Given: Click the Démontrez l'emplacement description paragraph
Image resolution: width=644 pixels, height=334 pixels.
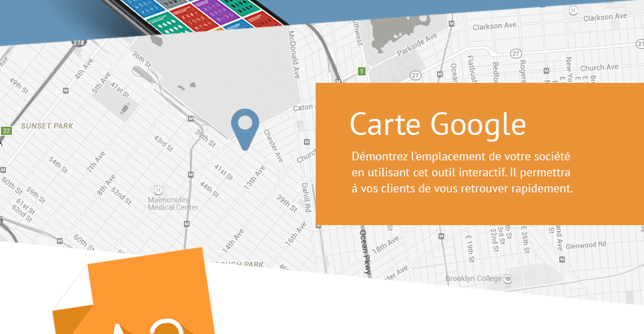Looking at the screenshot, I should [x=462, y=172].
